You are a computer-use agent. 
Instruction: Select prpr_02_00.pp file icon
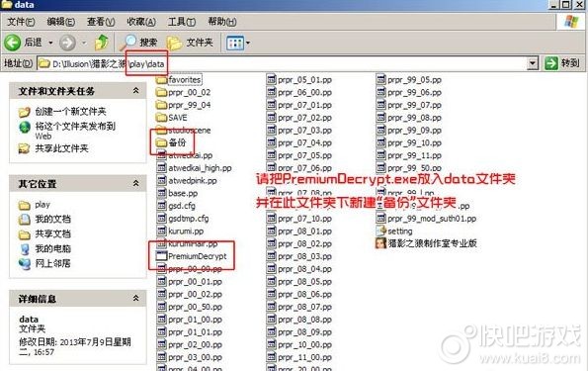pyautogui.click(x=161, y=344)
